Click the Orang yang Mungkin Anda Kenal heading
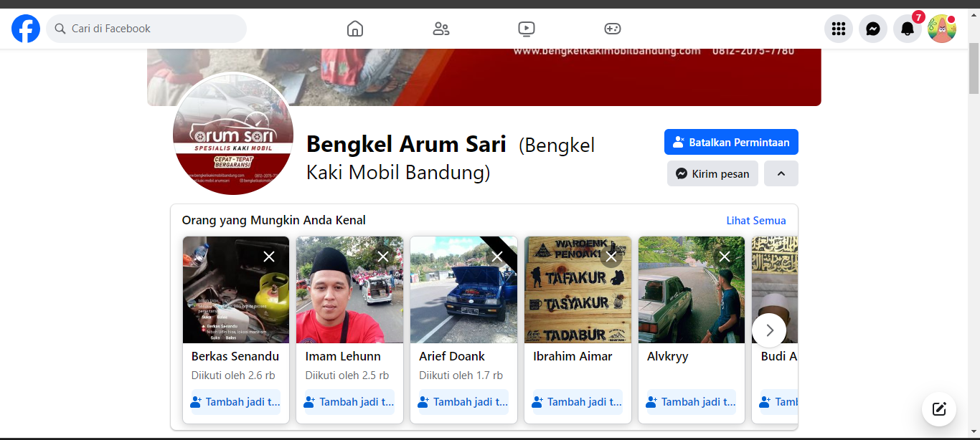This screenshot has height=440, width=980. tap(274, 221)
